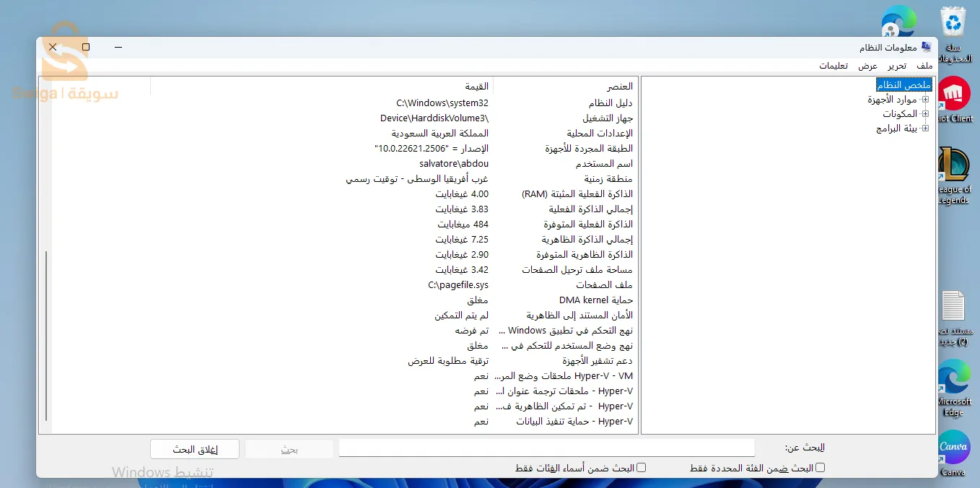Select the ملخص النظام tree item
Image resolution: width=980 pixels, height=488 pixels.
[904, 85]
